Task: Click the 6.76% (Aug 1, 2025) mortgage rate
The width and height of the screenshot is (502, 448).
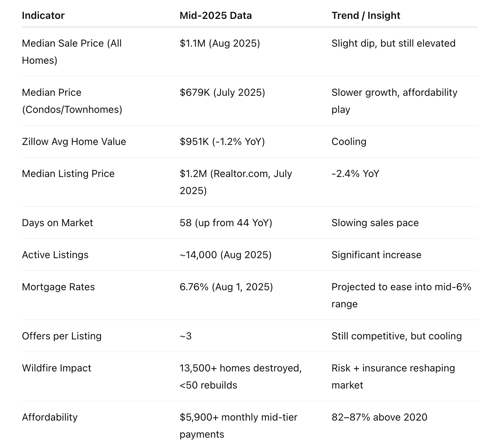Action: pos(226,287)
